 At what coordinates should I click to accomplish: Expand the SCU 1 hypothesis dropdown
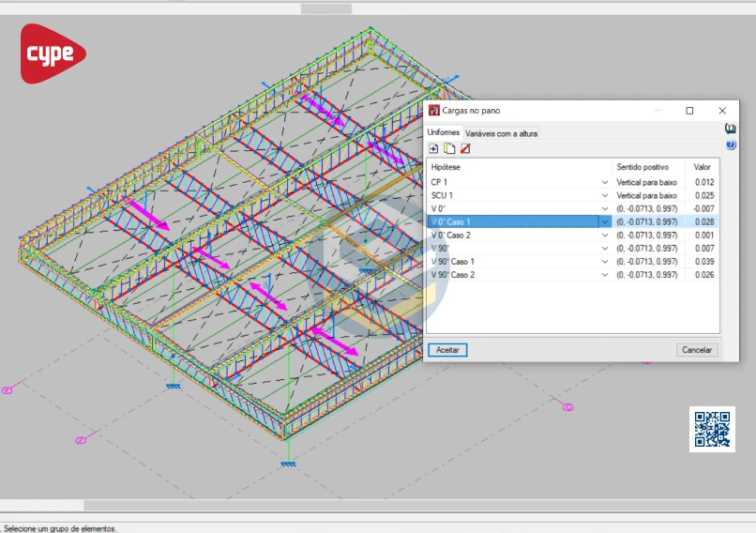[605, 195]
